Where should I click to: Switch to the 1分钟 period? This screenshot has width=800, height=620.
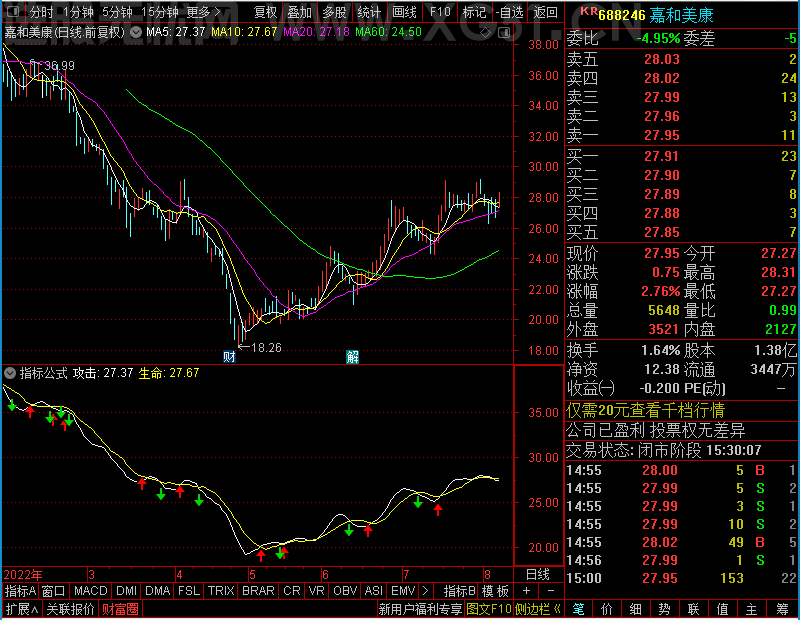coord(78,11)
